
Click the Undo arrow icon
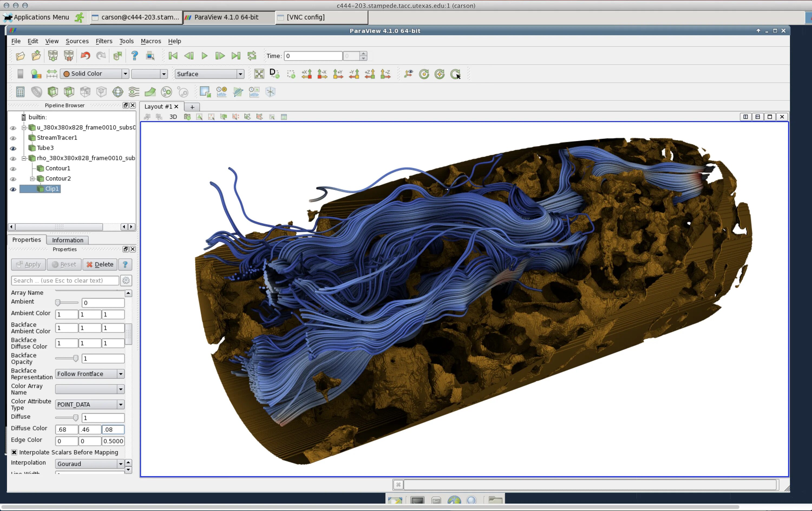(85, 56)
